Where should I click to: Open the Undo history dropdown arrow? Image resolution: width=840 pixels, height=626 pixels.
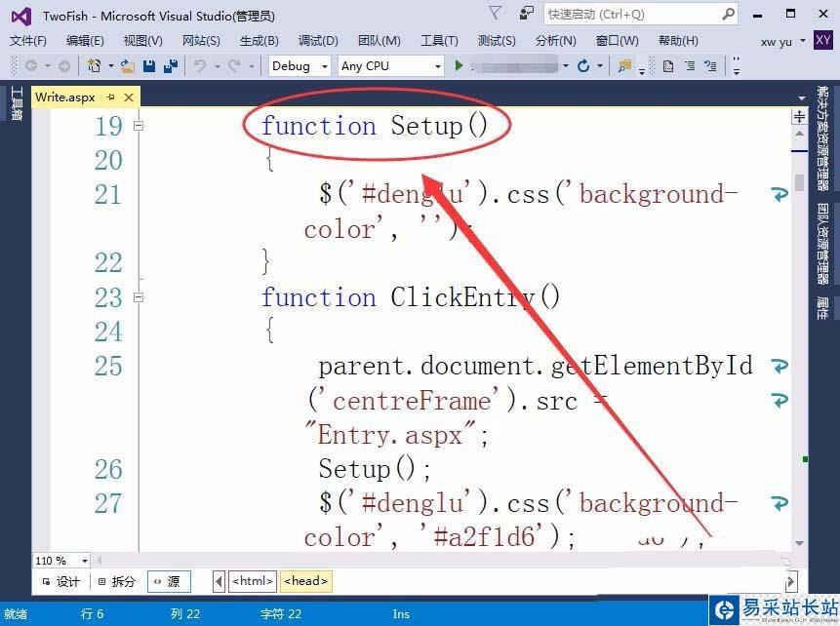coord(217,66)
